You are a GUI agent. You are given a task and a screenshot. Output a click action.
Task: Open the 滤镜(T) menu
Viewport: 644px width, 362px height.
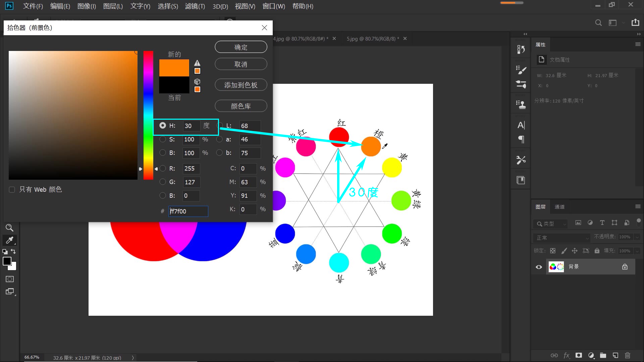coord(195,6)
